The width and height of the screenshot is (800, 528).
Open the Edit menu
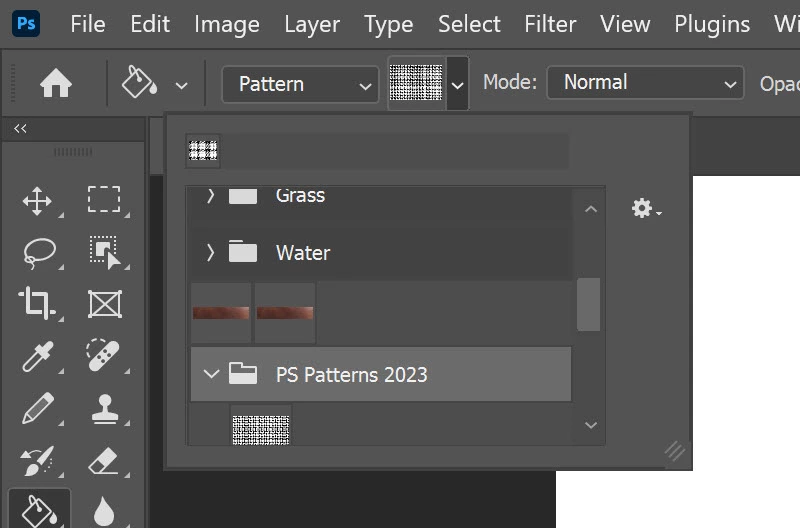click(149, 24)
